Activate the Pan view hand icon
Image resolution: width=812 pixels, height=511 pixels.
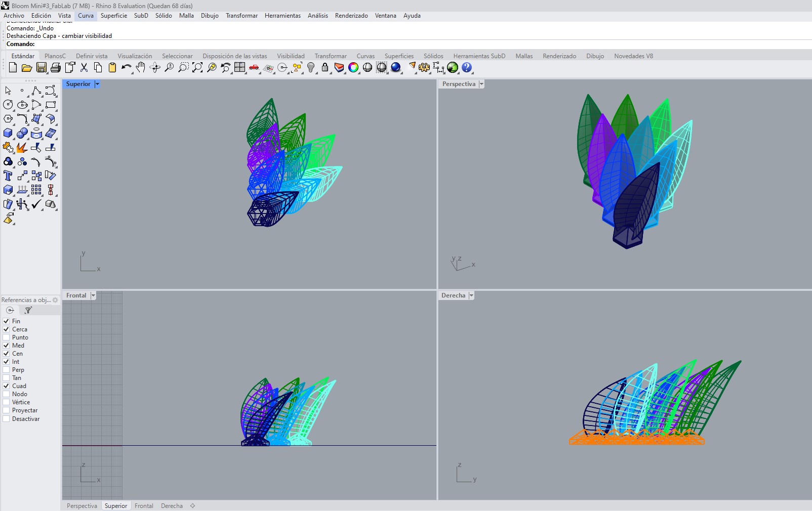(140, 68)
